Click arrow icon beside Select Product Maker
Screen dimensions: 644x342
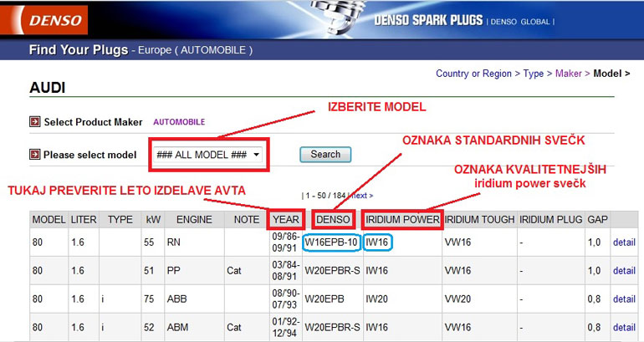pyautogui.click(x=35, y=122)
